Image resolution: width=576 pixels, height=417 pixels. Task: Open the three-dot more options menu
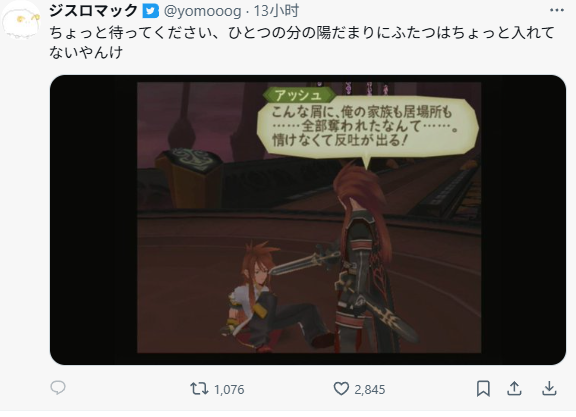point(557,10)
